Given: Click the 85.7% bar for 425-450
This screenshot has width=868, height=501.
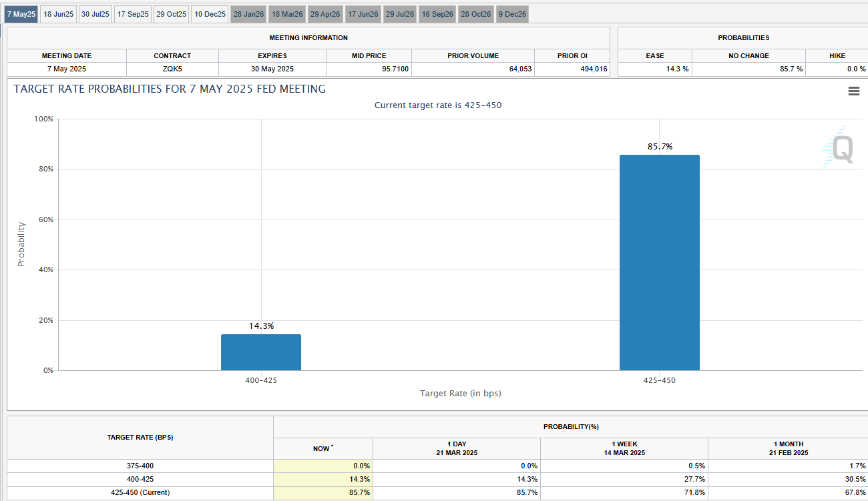Looking at the screenshot, I should 659,262.
